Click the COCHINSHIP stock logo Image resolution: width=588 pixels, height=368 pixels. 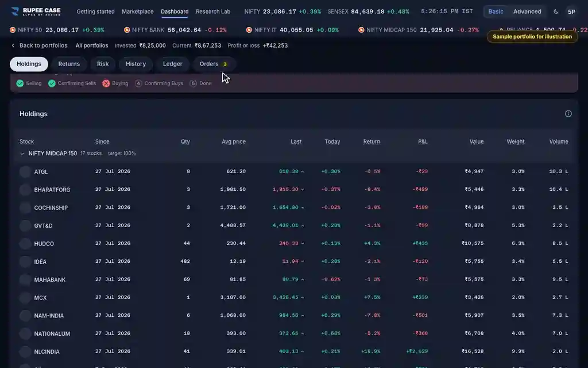point(25,208)
